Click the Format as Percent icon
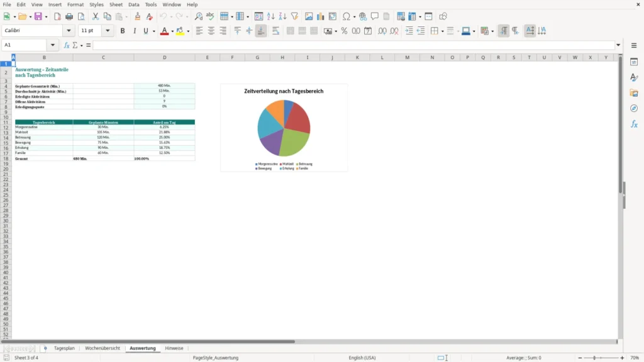Screen dimensions: 644x362 click(x=344, y=31)
